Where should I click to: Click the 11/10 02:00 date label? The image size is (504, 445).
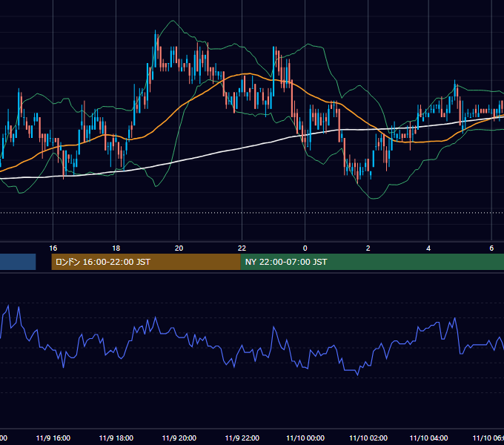(x=368, y=438)
